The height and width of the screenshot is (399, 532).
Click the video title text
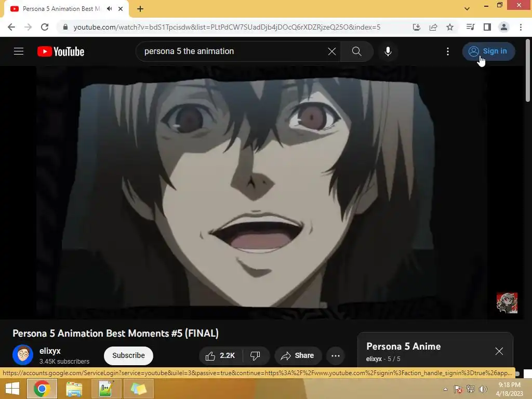[x=116, y=334]
